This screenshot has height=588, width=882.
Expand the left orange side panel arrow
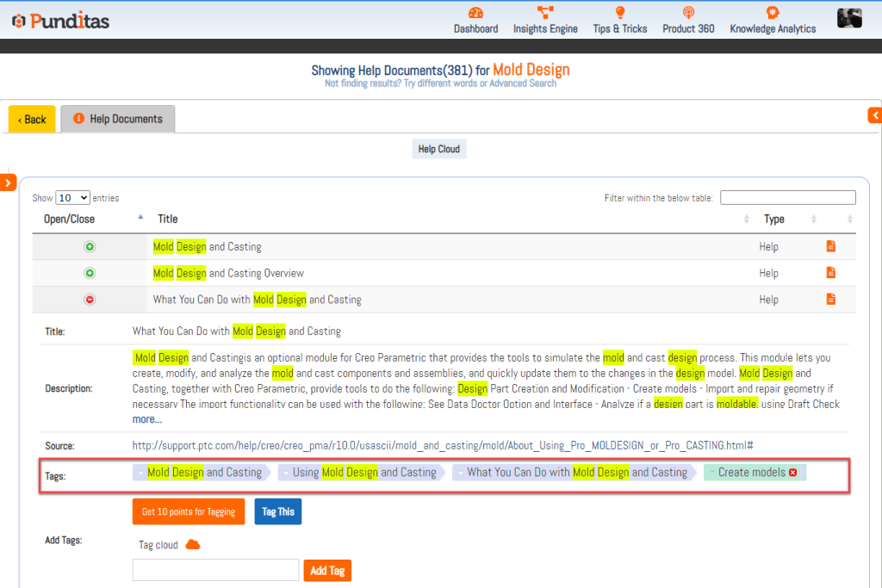9,183
